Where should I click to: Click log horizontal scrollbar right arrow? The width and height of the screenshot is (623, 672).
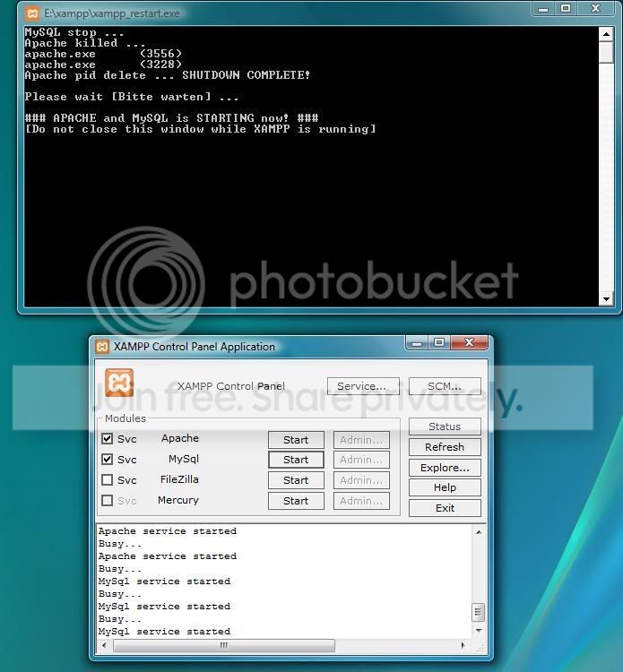point(463,645)
